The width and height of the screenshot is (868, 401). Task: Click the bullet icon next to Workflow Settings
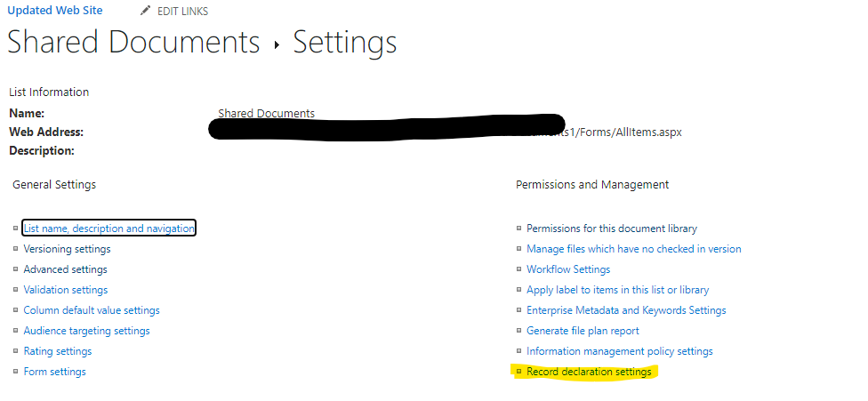(518, 269)
